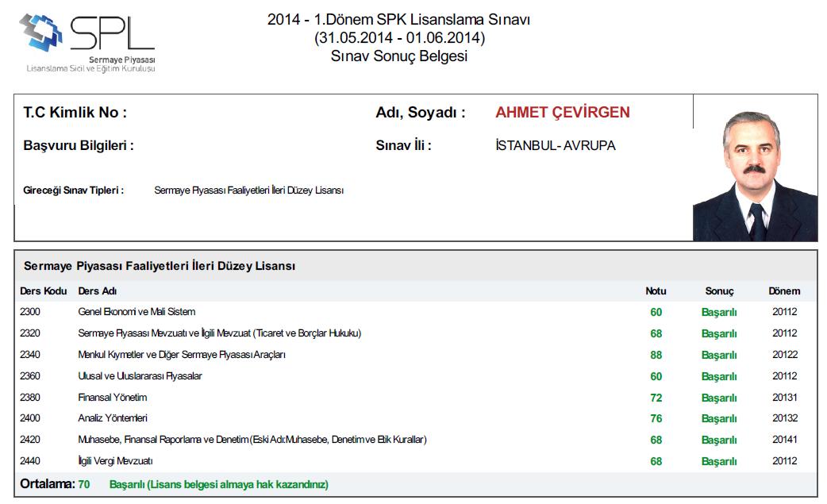Select the exam city 'İSTANBUL- AVRUPA'
This screenshot has width=827, height=504.
tap(556, 145)
